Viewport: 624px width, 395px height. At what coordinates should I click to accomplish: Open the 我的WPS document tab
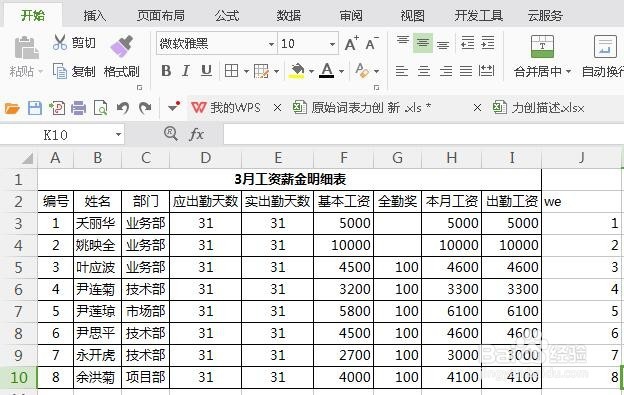[x=226, y=107]
